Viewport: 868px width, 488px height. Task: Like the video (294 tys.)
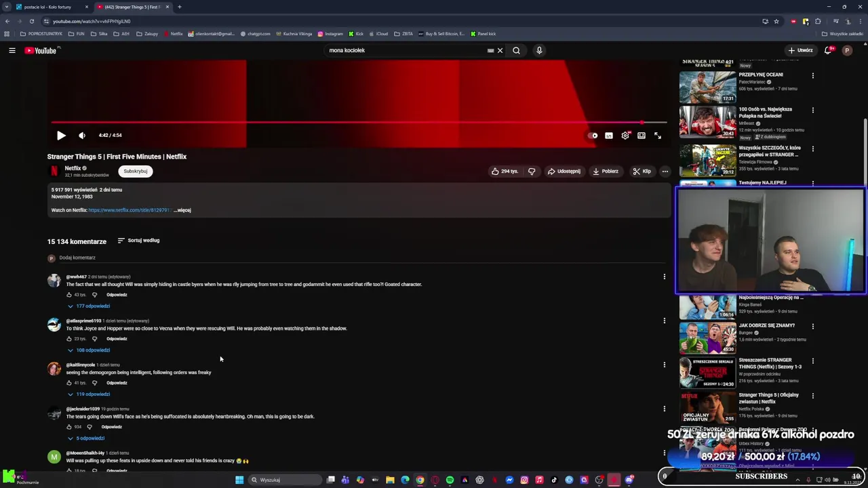coord(505,171)
